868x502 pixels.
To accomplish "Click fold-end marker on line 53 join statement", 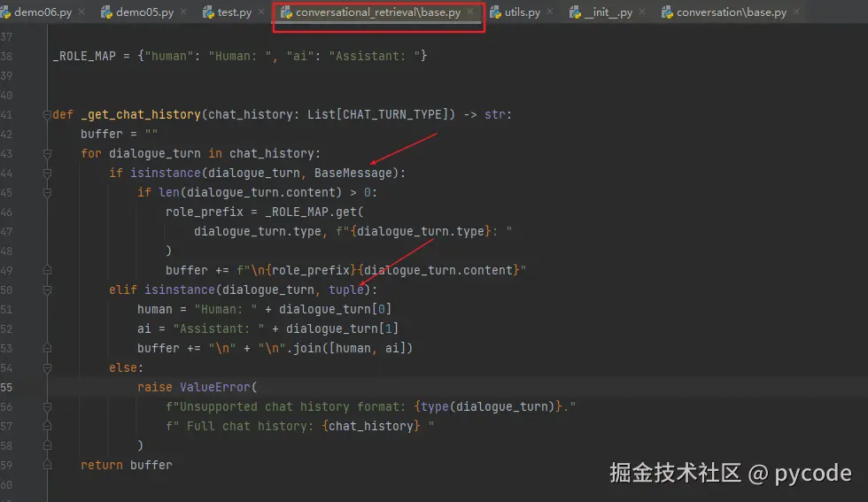I will click(x=47, y=348).
